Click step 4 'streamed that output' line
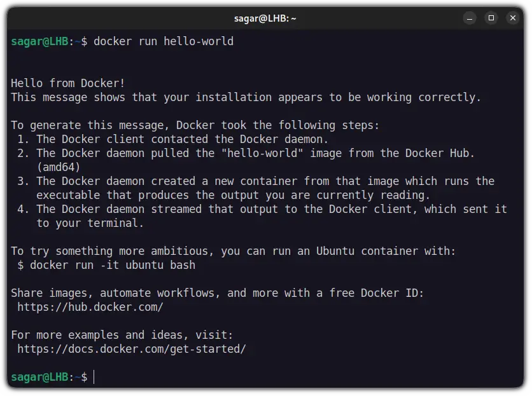The height and width of the screenshot is (396, 532). tap(262, 209)
